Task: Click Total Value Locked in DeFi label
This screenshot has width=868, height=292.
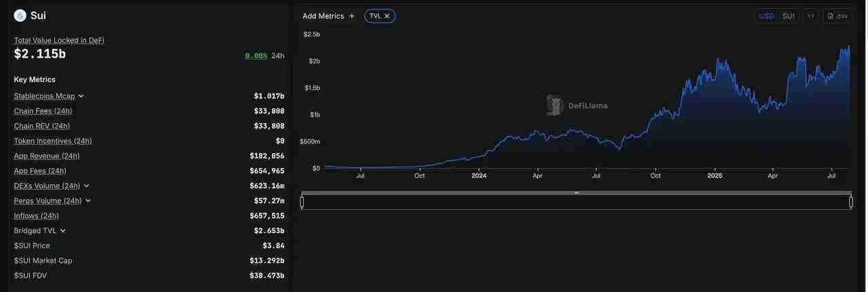Action: point(59,40)
